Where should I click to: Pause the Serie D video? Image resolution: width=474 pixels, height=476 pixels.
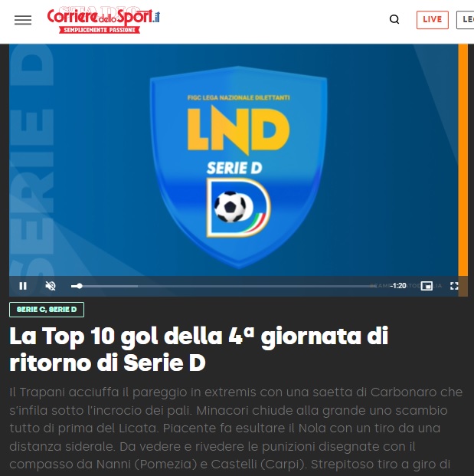(x=23, y=286)
